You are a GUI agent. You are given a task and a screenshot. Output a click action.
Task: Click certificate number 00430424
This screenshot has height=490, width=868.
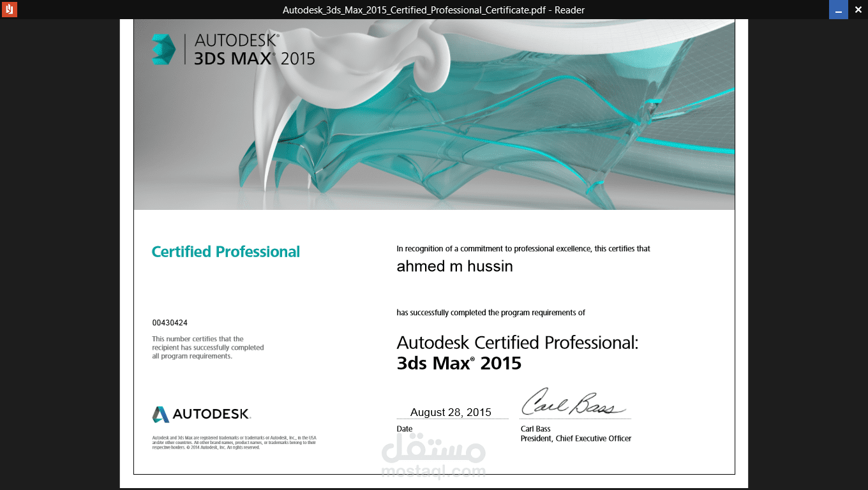coord(170,323)
